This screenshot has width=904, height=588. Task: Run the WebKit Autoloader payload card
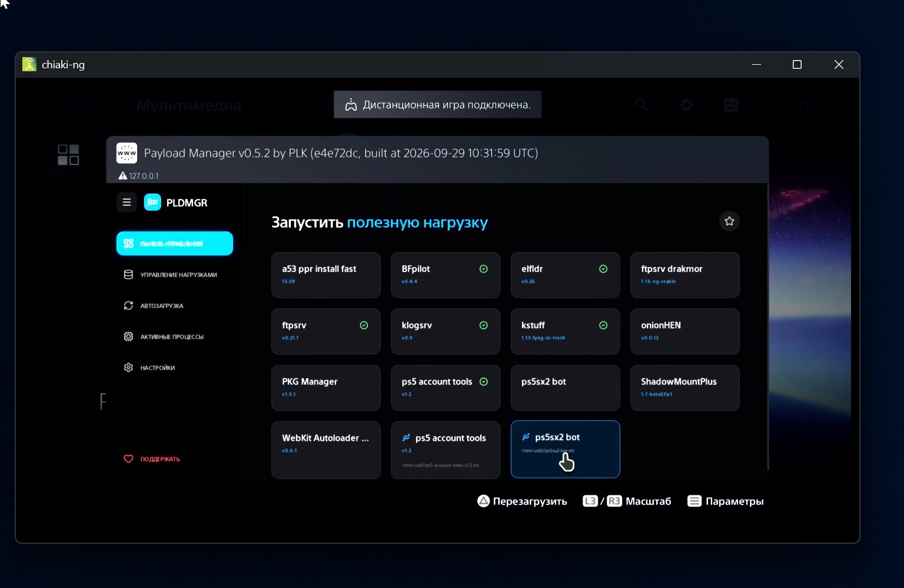click(326, 450)
